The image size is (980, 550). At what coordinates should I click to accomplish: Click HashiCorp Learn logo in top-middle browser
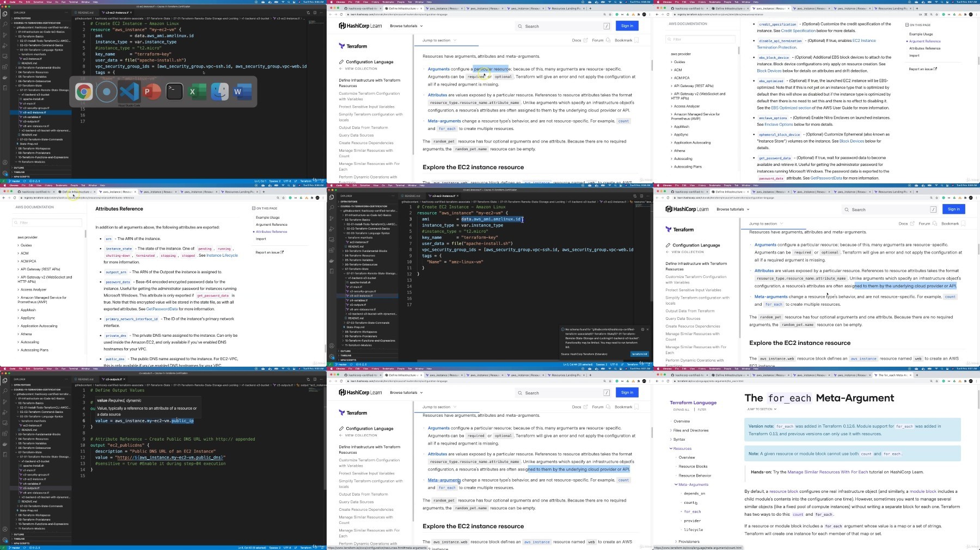coord(360,26)
